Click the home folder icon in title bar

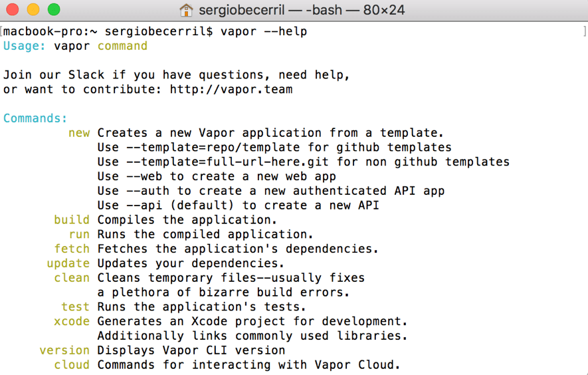186,10
